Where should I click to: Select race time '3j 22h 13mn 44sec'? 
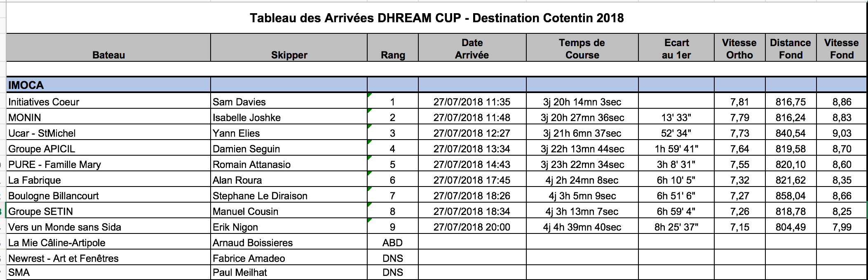pyautogui.click(x=582, y=149)
